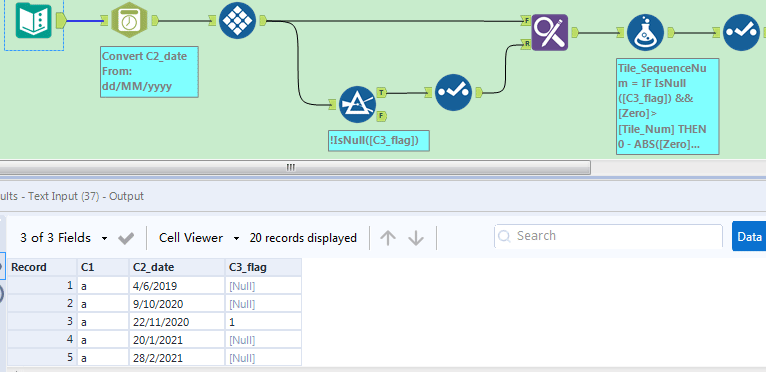Click the apply fields checkmark icon
766x372 pixels.
(126, 238)
